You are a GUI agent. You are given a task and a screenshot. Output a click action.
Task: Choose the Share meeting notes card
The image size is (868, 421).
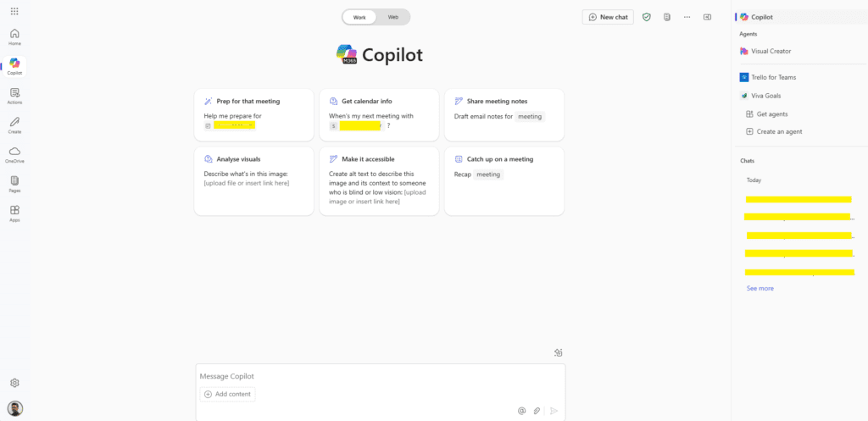[x=504, y=115]
